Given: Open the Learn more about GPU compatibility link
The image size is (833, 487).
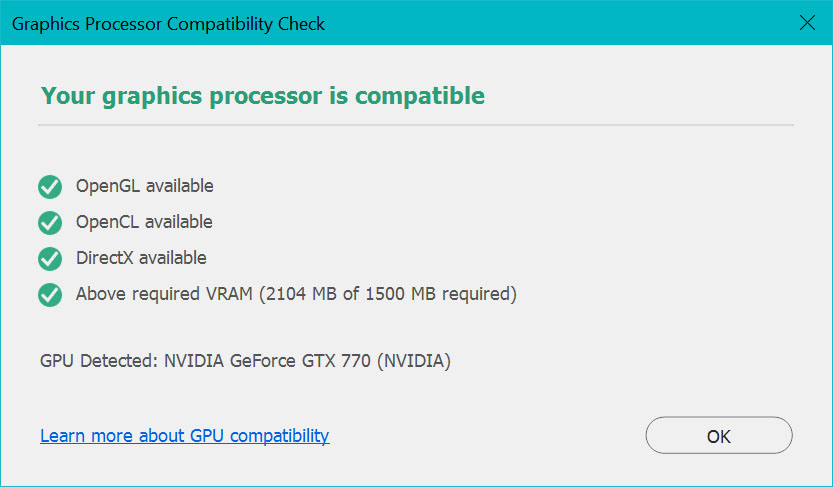Looking at the screenshot, I should 184,436.
